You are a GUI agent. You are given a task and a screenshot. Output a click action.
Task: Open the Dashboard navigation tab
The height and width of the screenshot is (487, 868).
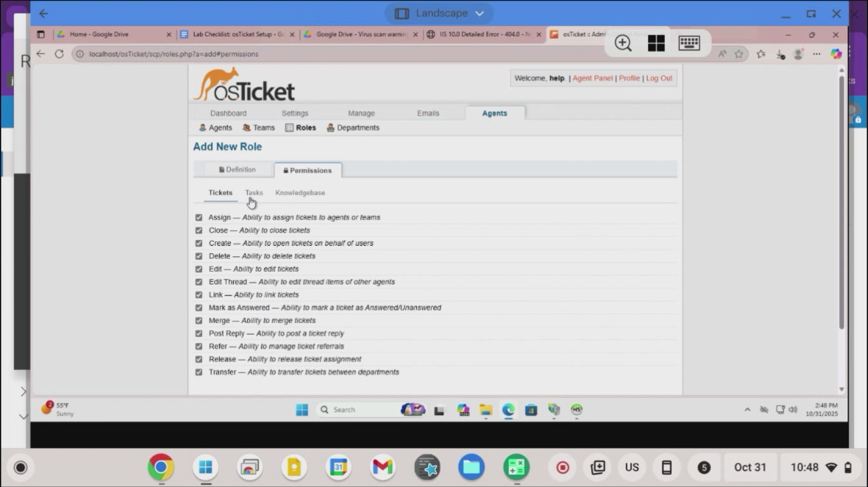(228, 113)
